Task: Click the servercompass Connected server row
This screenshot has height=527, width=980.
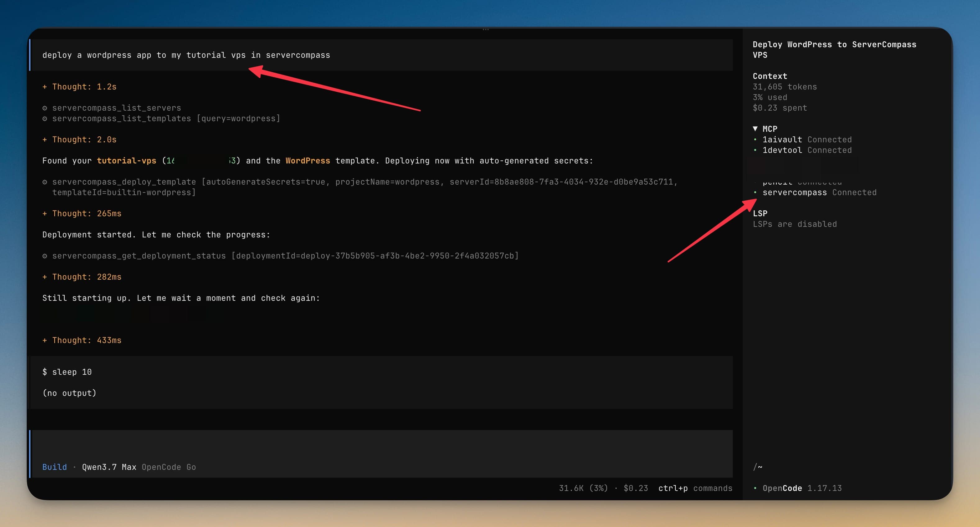Action: pos(814,193)
